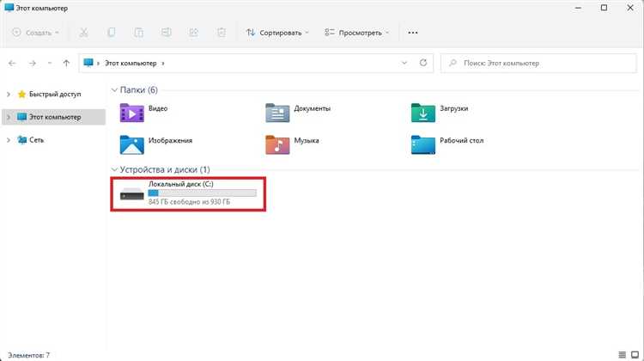The width and height of the screenshot is (644, 361).
Task: Click the Delete trash icon in toolbar
Action: 222,33
